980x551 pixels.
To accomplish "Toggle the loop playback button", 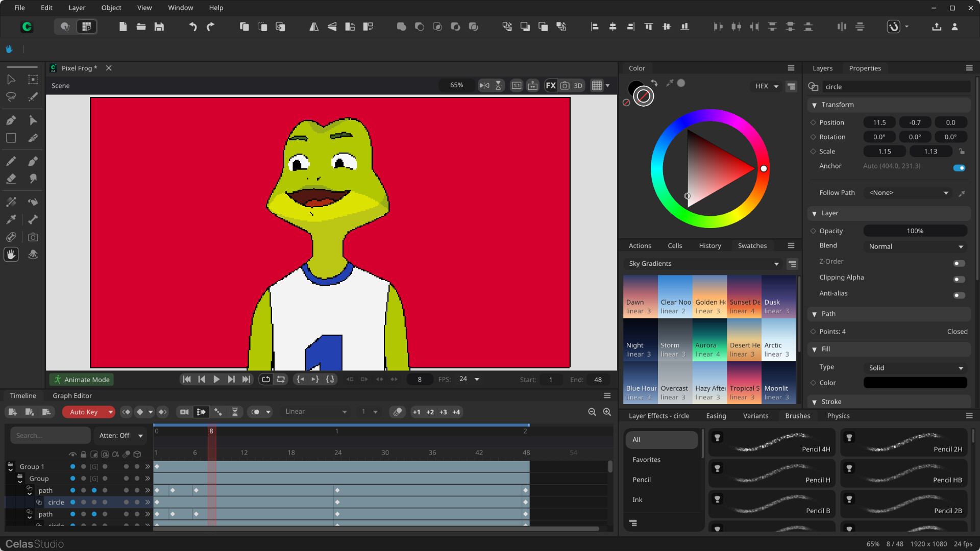I will point(265,379).
